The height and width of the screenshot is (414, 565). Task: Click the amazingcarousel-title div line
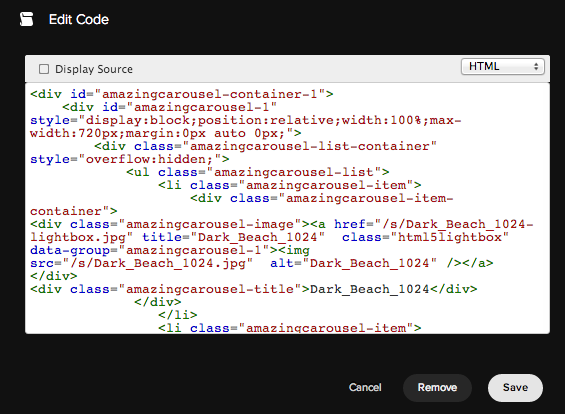(254, 289)
